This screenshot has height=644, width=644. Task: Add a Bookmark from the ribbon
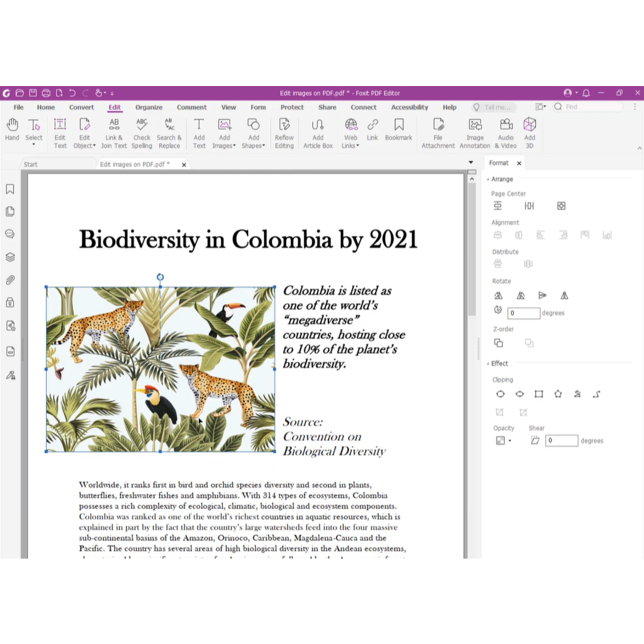(398, 130)
